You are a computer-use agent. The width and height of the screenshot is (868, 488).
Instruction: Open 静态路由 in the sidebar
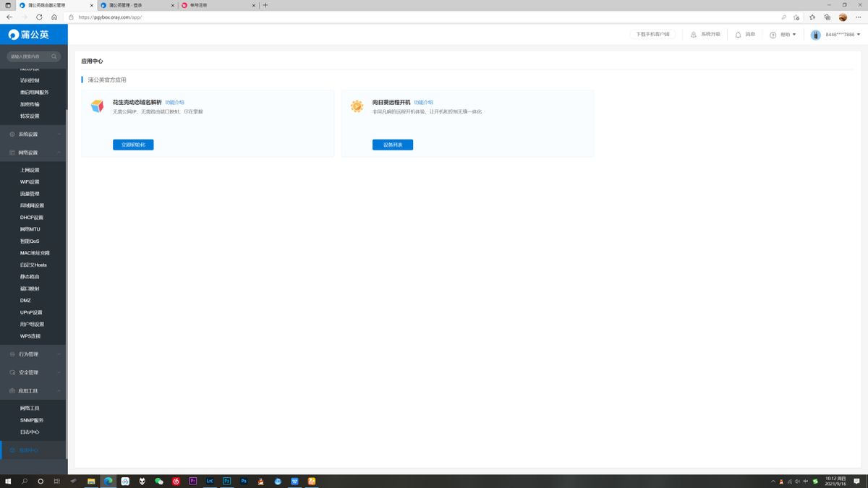tap(30, 277)
